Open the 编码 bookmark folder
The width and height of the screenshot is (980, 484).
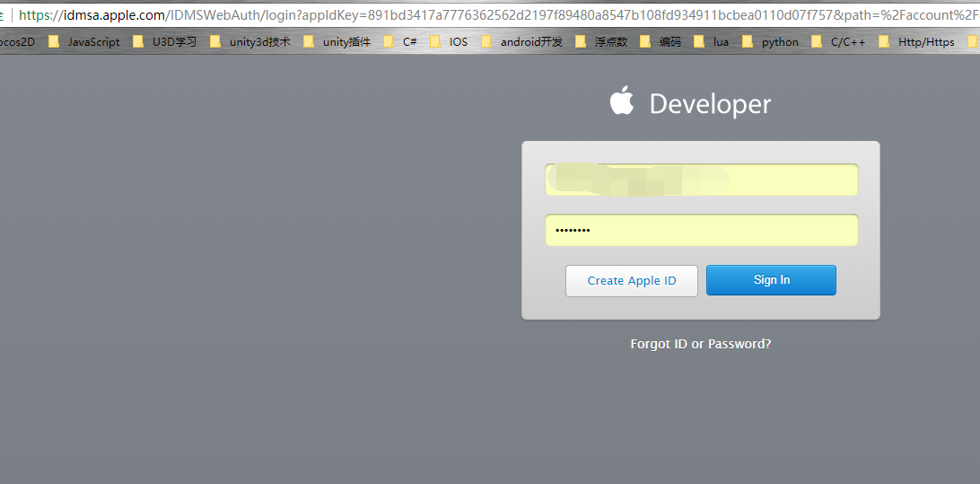coord(661,42)
